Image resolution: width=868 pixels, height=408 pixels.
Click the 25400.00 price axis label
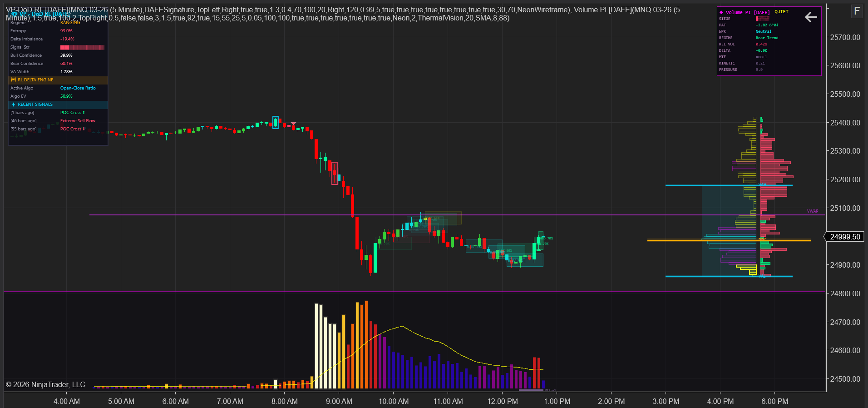845,123
